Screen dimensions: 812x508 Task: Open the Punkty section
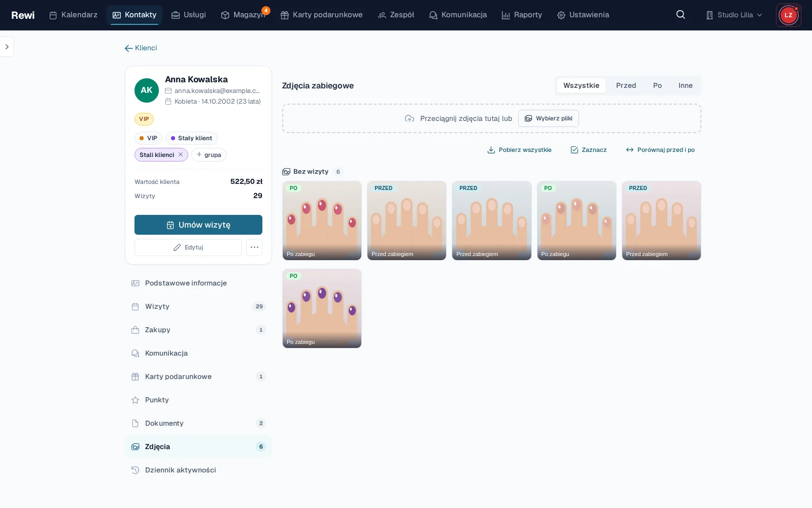(198, 400)
